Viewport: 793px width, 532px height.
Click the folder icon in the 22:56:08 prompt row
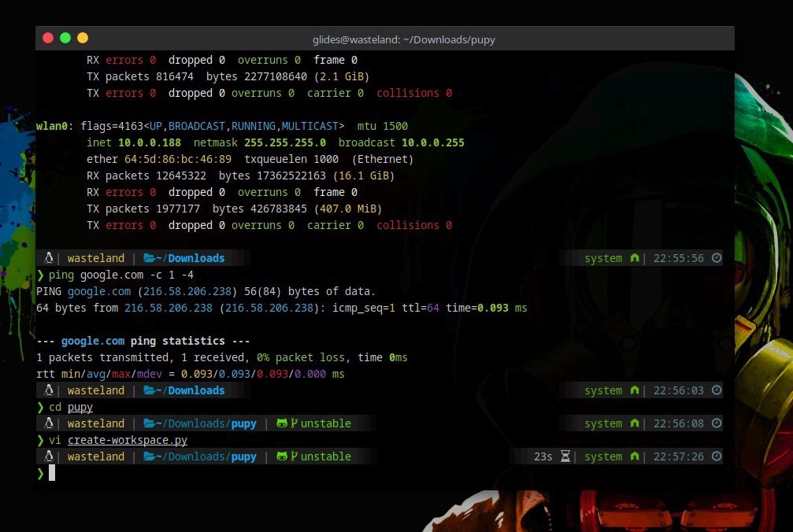149,423
